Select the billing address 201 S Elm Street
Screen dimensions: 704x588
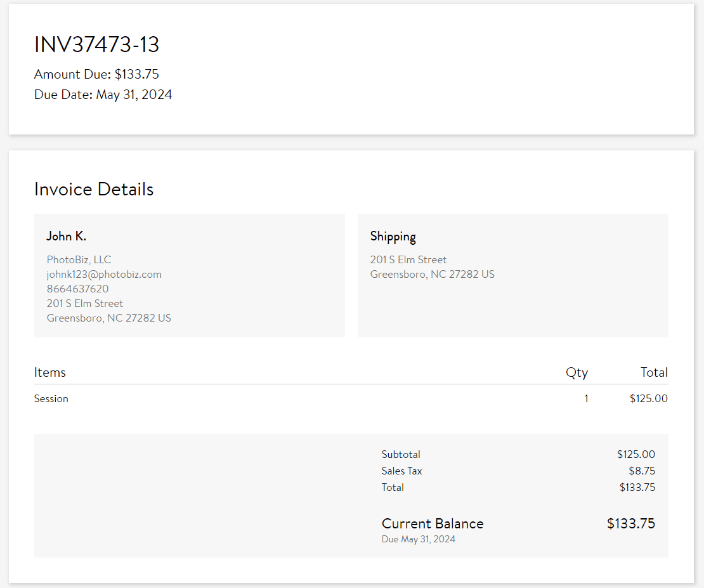[x=85, y=303]
